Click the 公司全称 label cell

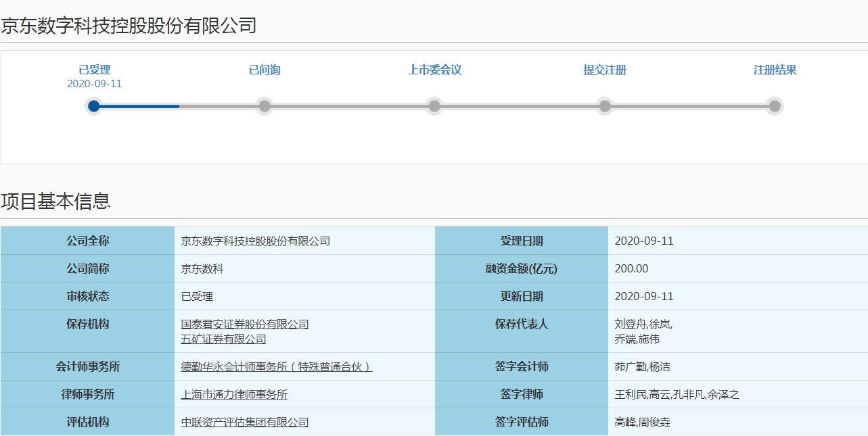click(87, 241)
